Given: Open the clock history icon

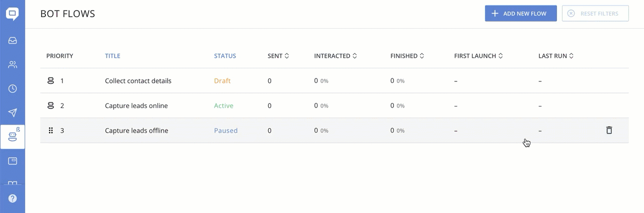Looking at the screenshot, I should click(13, 89).
